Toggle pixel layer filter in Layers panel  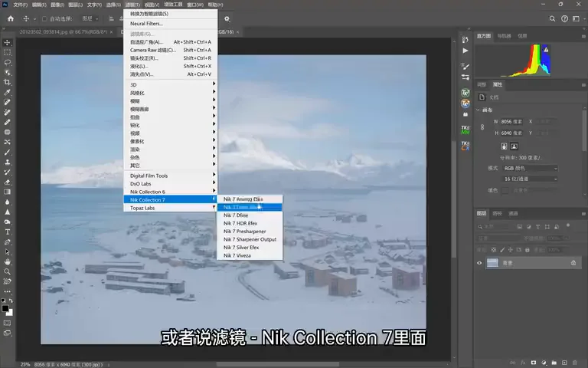519,226
